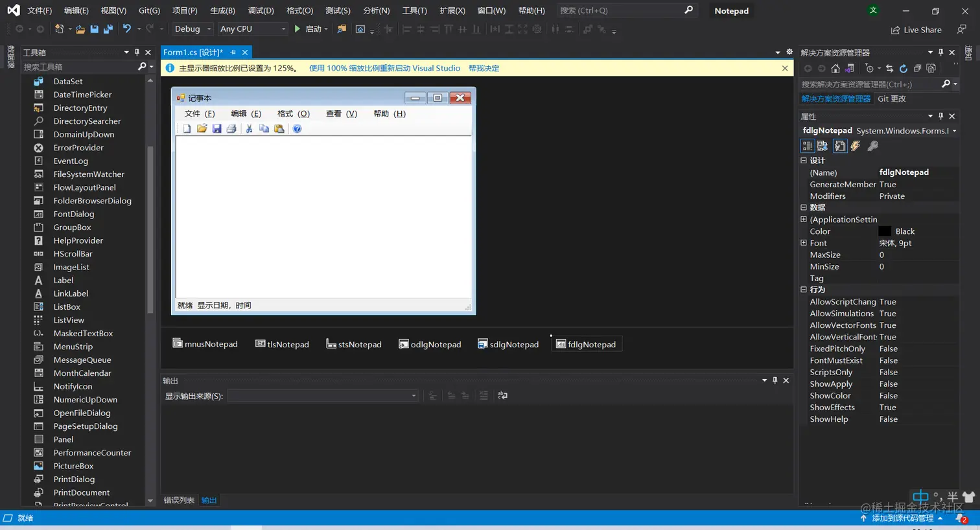This screenshot has height=530, width=980.
Task: Click the Save All icon in main toolbar
Action: [x=108, y=29]
